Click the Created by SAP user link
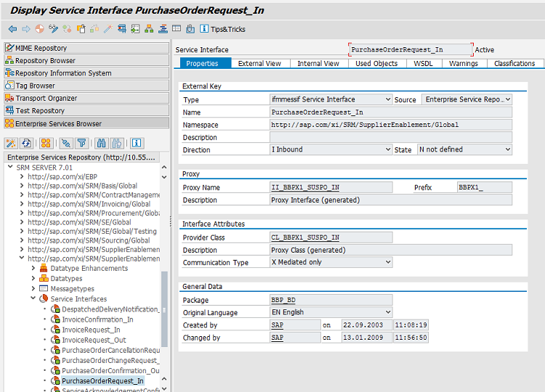 pyautogui.click(x=277, y=324)
